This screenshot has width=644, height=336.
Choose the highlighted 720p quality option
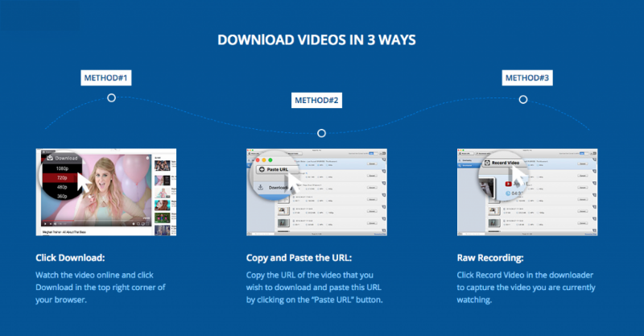click(62, 178)
